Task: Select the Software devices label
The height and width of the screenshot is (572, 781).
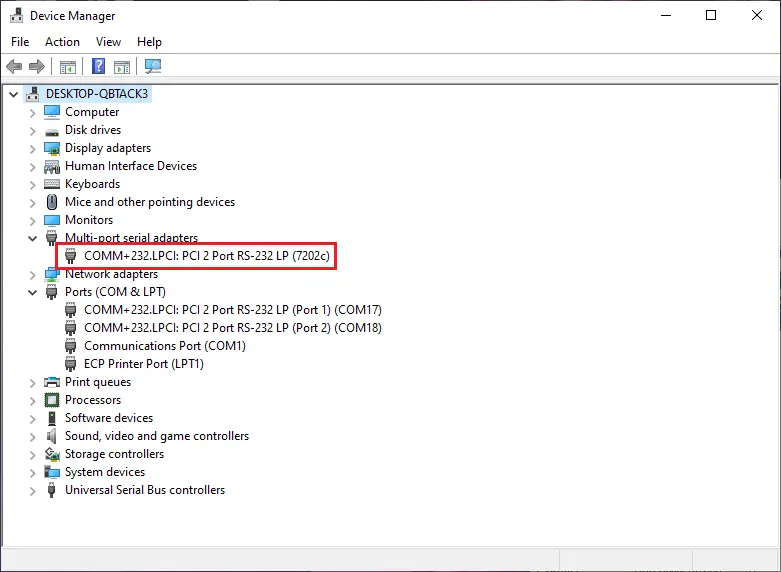Action: pos(109,418)
